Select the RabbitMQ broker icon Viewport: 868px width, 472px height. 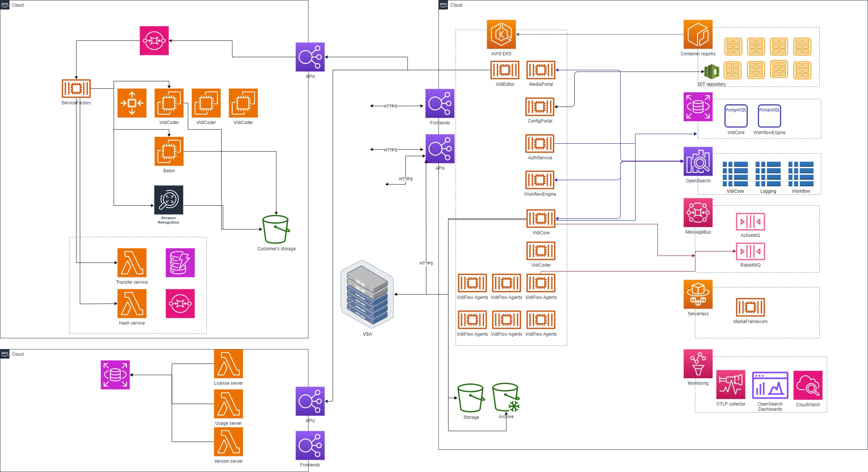coord(750,251)
